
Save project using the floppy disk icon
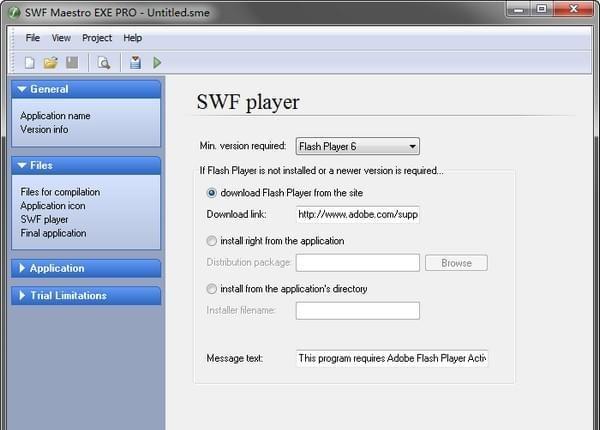72,62
